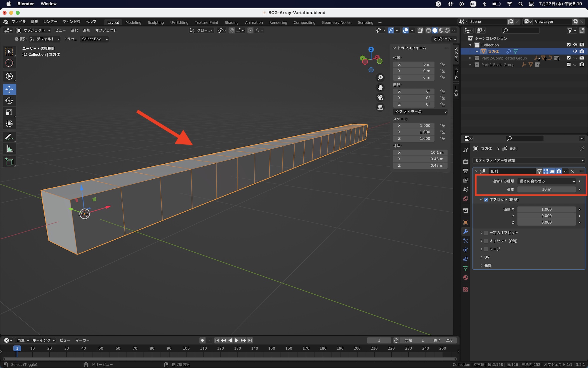Screen dimensions: 588x368
Task: Open the Material properties tab icon
Action: click(x=465, y=278)
